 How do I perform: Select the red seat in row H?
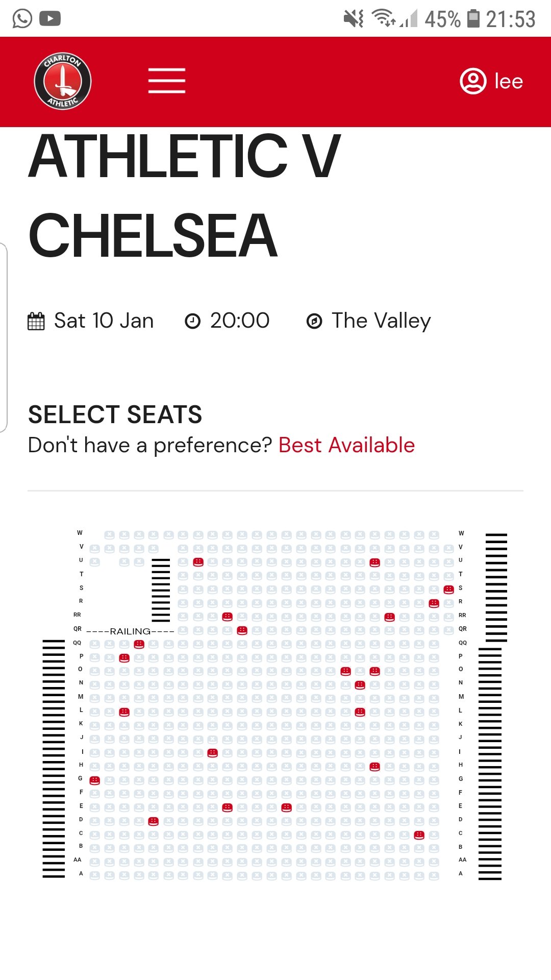tap(374, 766)
